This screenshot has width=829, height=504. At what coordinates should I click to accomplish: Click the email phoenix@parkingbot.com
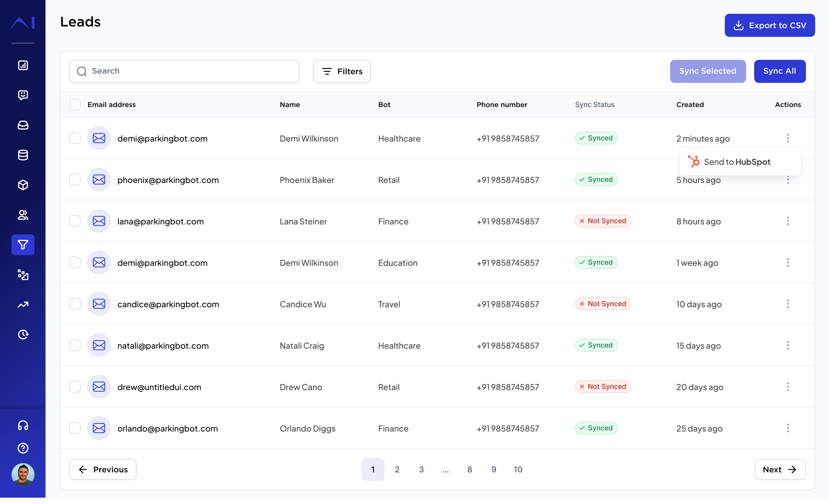(x=168, y=180)
